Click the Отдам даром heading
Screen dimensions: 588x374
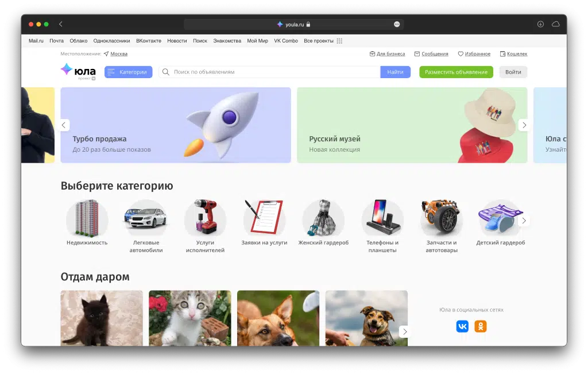click(x=95, y=277)
